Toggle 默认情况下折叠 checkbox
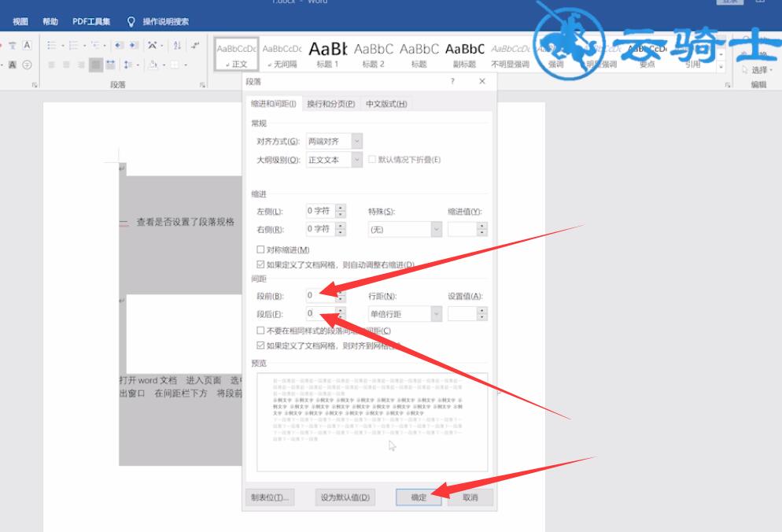Viewport: 782px width, 532px height. pyautogui.click(x=371, y=159)
